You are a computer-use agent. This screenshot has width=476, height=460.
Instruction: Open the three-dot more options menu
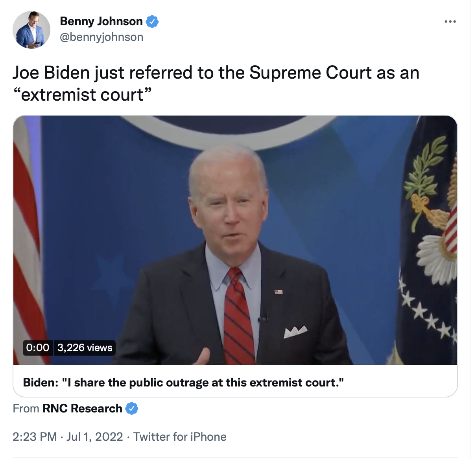point(450,22)
